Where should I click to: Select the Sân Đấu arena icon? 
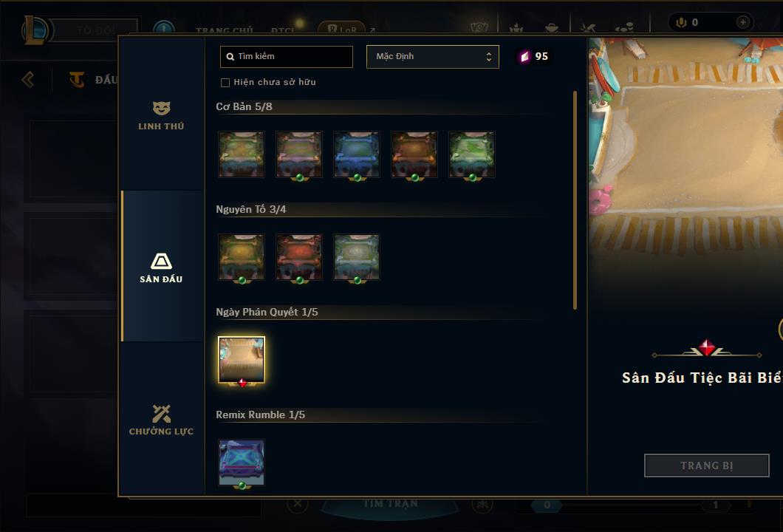coord(161,262)
